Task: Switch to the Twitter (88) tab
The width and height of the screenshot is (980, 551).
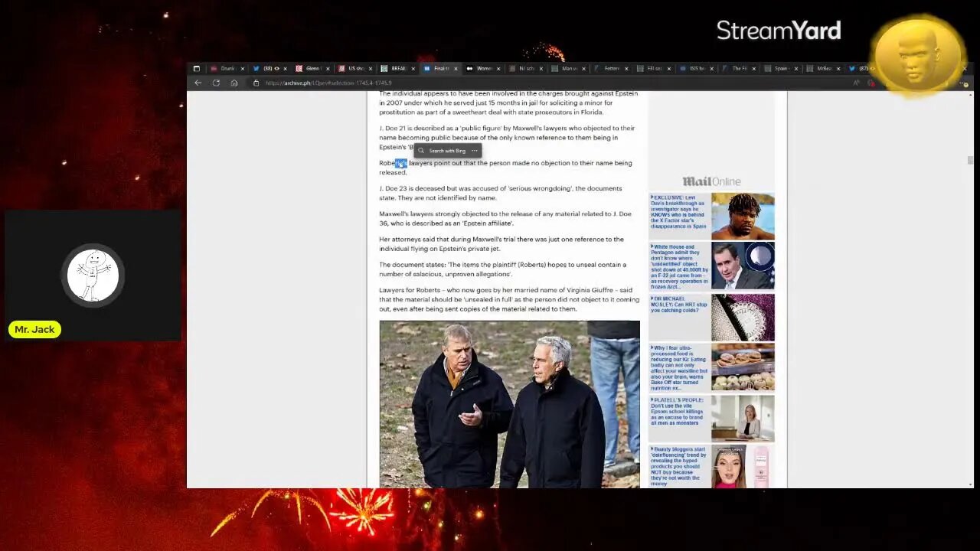Action: [x=269, y=68]
